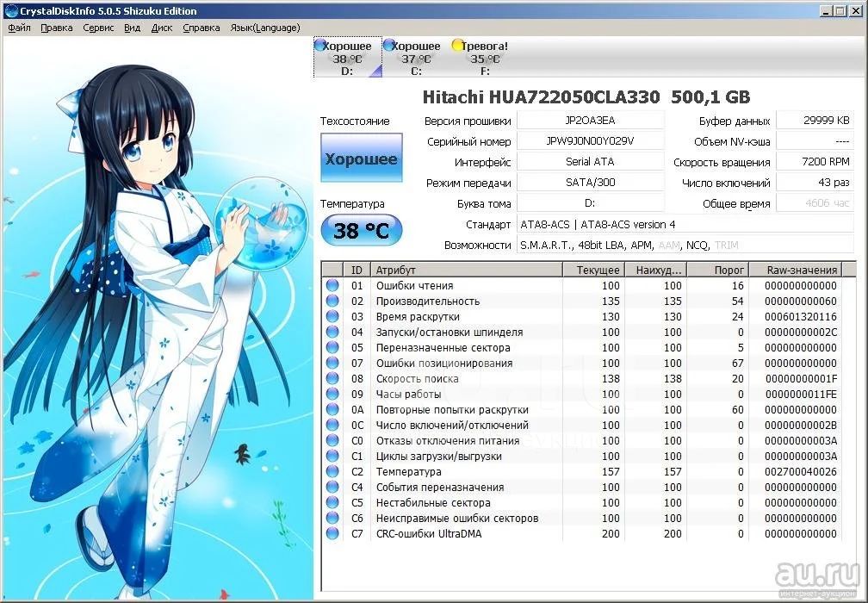This screenshot has width=868, height=603.
Task: Click the Наихуд... column header
Action: [656, 270]
